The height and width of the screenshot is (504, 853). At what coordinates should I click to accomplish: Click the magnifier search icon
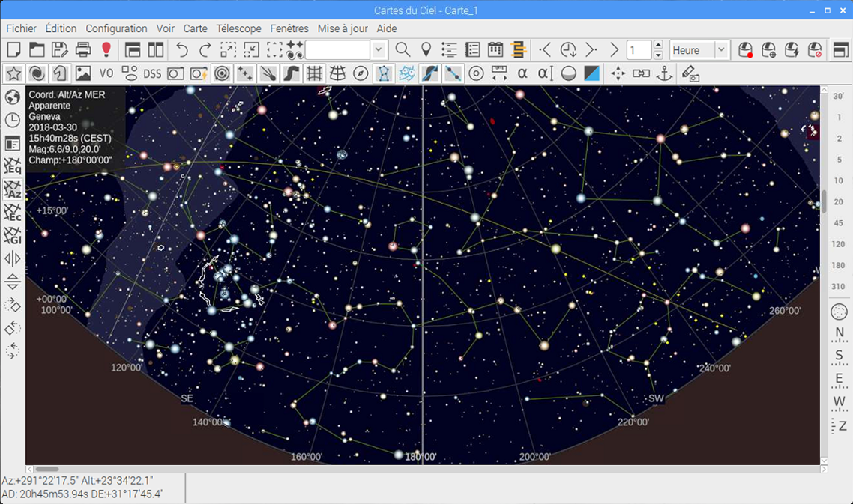[403, 50]
